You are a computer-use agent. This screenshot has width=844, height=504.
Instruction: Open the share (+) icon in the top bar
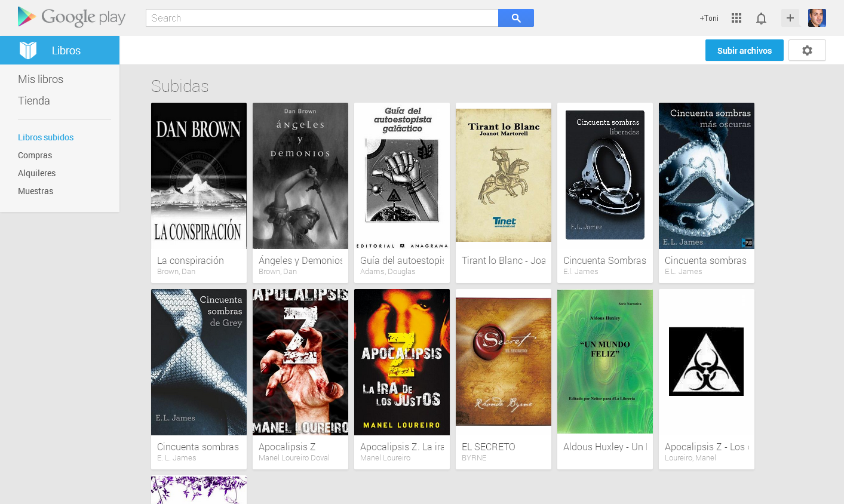pyautogui.click(x=790, y=18)
